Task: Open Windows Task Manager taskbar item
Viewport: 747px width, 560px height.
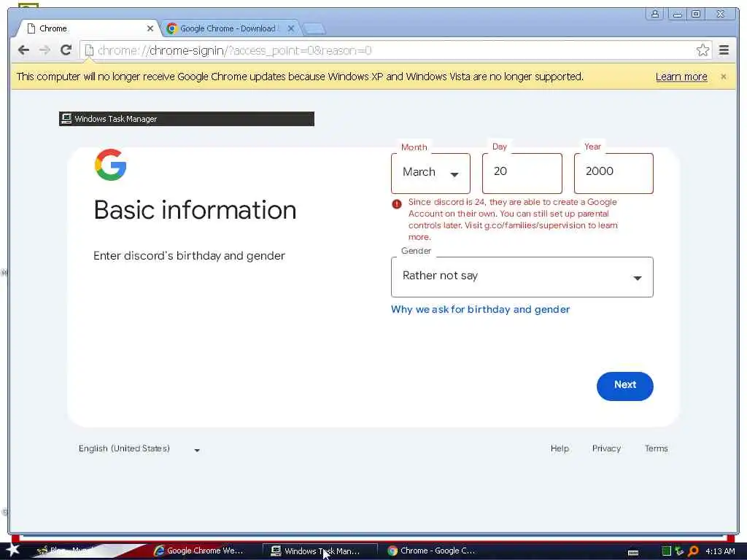Action: (320, 551)
